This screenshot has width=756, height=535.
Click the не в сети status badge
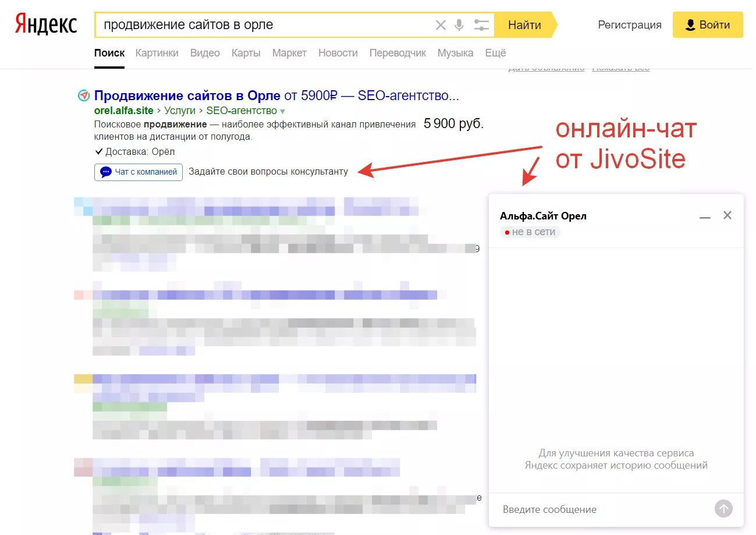[x=530, y=232]
